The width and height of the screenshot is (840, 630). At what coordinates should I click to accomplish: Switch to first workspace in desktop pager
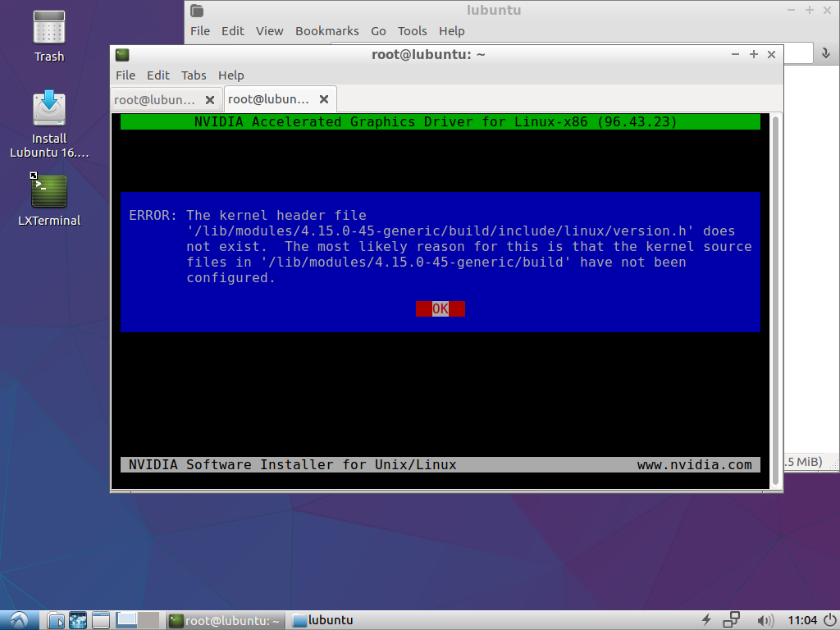(126, 620)
